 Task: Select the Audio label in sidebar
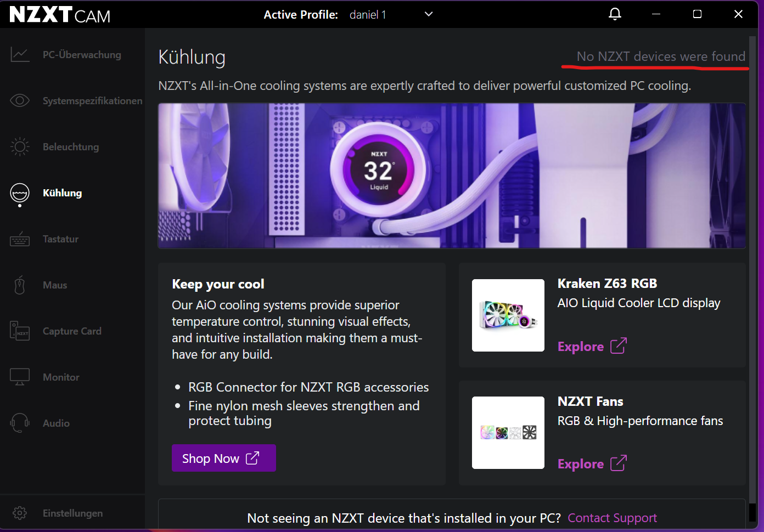pos(56,423)
